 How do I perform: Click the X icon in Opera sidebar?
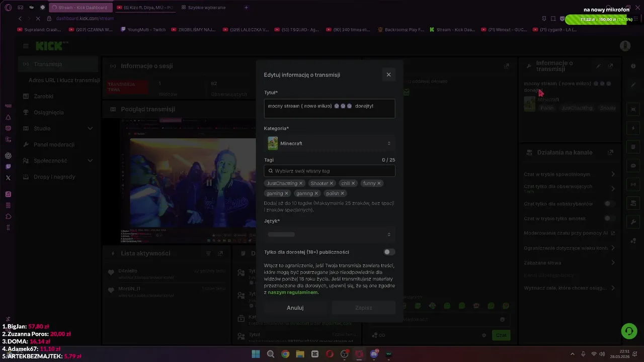pyautogui.click(x=8, y=177)
